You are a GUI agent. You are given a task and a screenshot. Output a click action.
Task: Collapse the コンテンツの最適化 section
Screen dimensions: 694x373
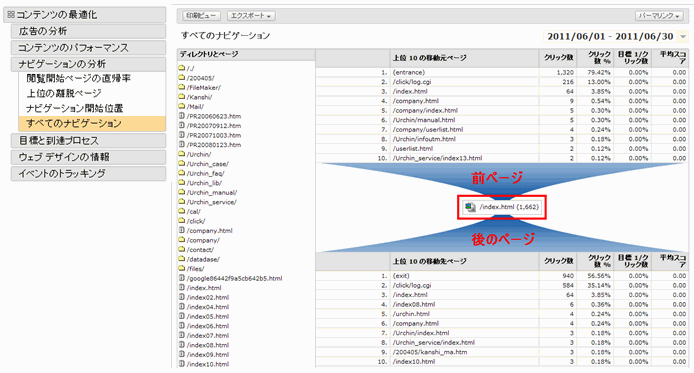[85, 15]
